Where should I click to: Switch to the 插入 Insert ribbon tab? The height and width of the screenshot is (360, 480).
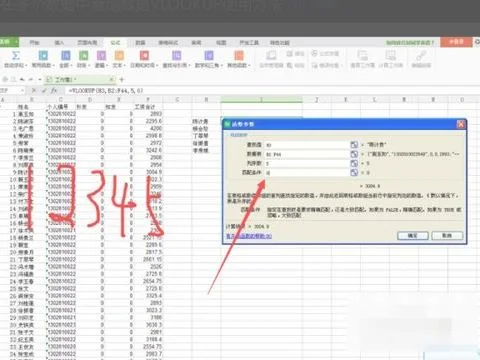pyautogui.click(x=59, y=43)
